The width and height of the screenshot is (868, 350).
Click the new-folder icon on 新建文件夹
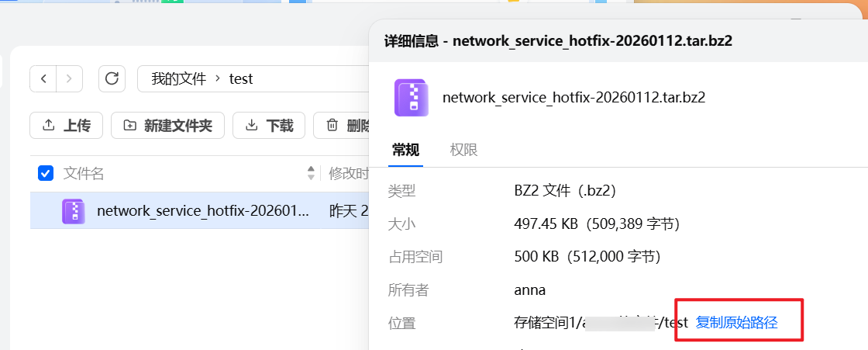click(129, 126)
